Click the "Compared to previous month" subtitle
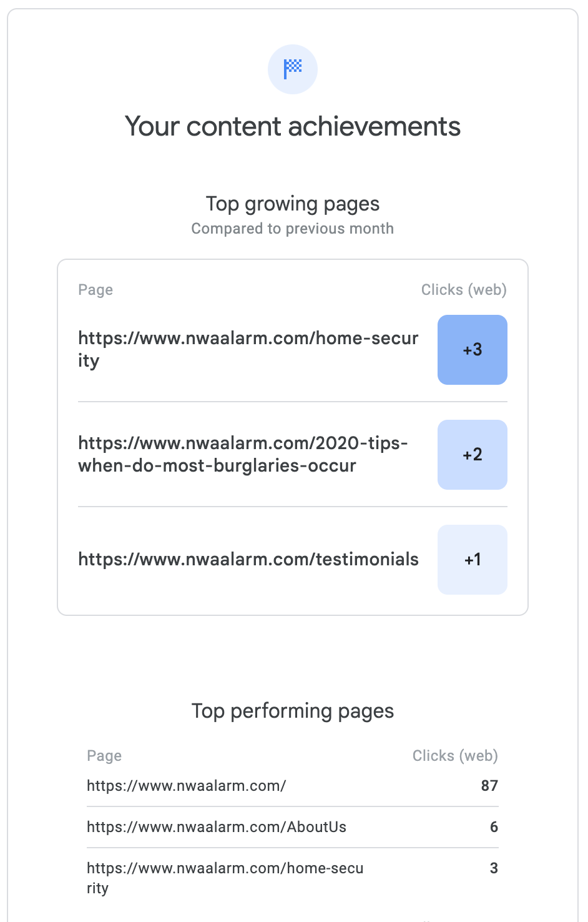Viewport: 588px width, 922px height. [293, 229]
